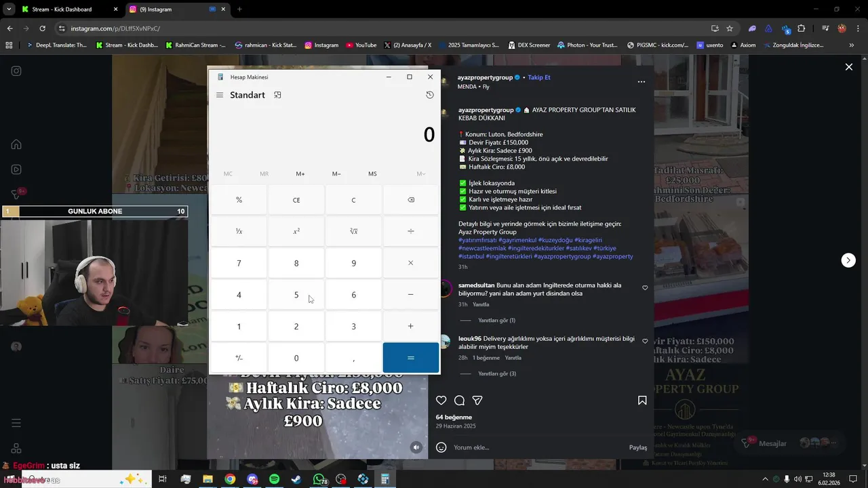
Task: Like samedsultan's comment heart
Action: click(645, 288)
